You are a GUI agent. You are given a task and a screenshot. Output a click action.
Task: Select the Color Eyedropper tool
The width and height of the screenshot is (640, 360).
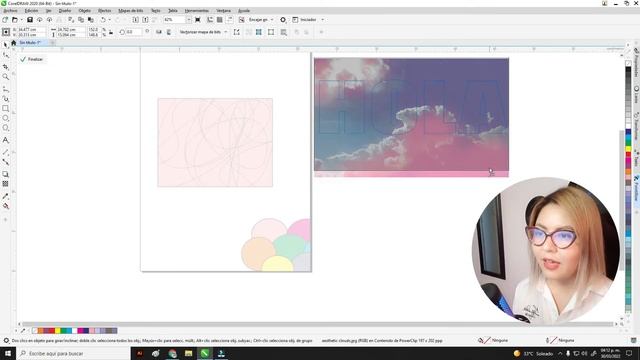[5, 196]
